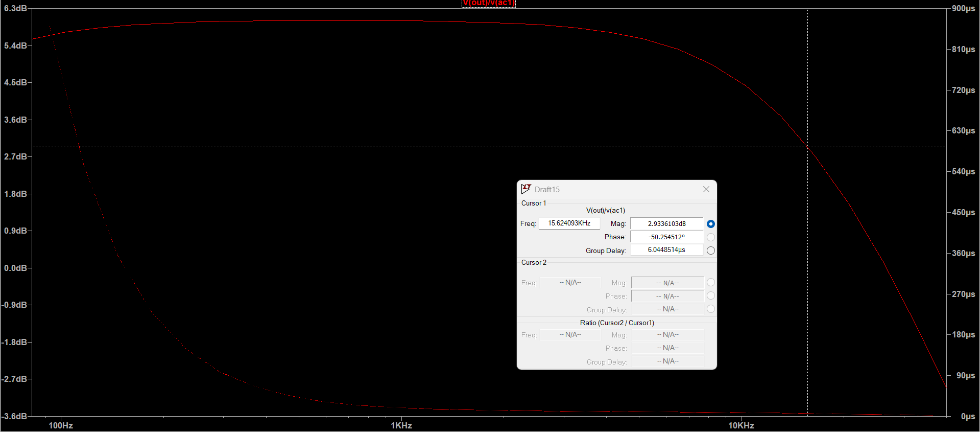
Task: Click the Draft15 dialog title bar
Action: tap(613, 189)
